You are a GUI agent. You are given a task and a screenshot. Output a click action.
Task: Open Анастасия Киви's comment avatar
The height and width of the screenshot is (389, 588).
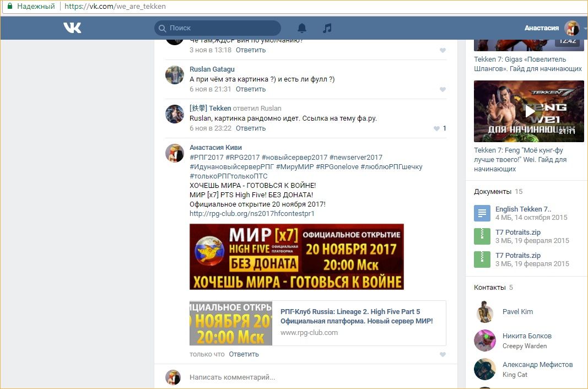point(175,153)
